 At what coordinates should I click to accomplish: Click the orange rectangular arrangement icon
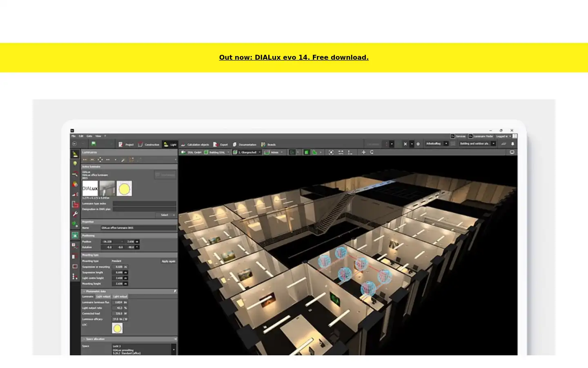click(131, 160)
